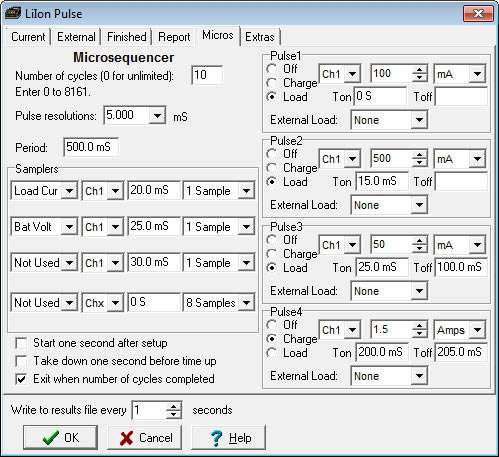Click Pulse1 Ton field

(x=380, y=97)
